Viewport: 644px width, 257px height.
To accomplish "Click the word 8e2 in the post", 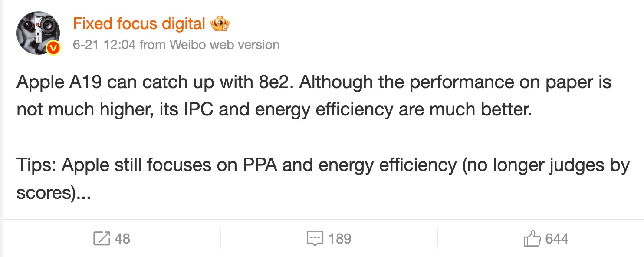I will (270, 82).
